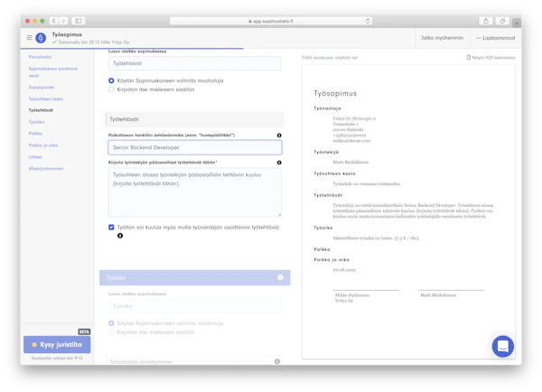Open the Safari share icon
The width and height of the screenshot is (542, 392).
point(486,21)
